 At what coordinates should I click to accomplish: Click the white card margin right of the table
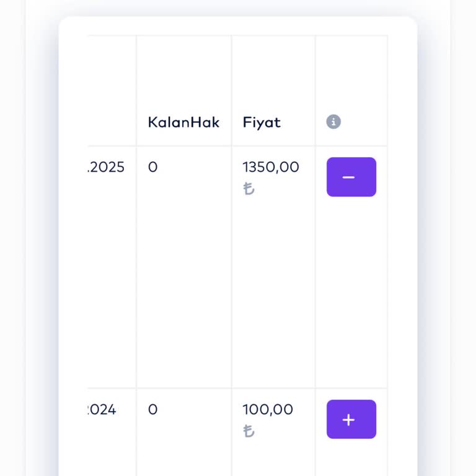(402, 248)
